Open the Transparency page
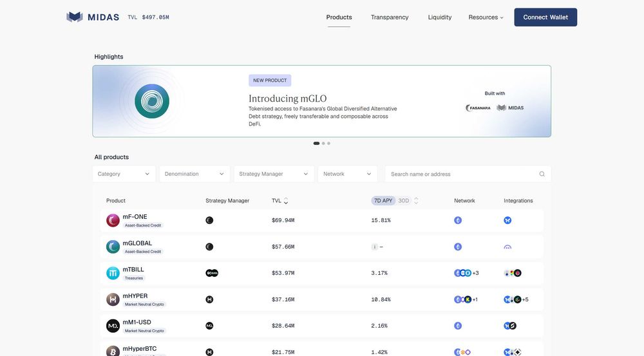Viewport: 644px width, 356px height. 390,17
